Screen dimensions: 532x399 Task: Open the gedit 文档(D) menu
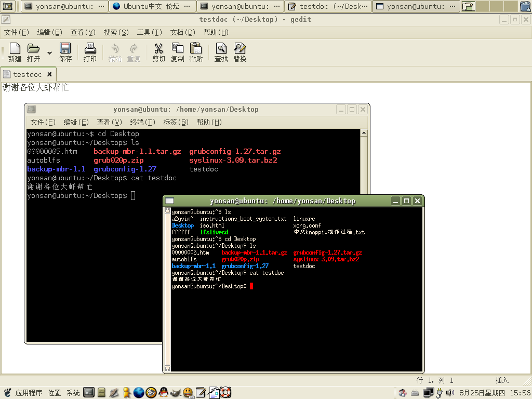point(182,32)
